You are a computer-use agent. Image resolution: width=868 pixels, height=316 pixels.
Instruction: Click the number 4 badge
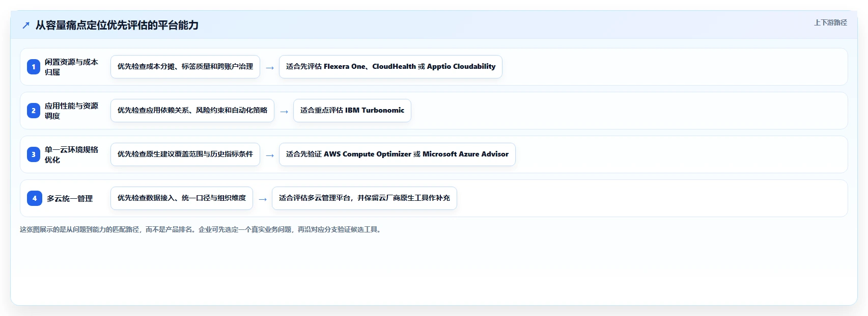(35, 198)
